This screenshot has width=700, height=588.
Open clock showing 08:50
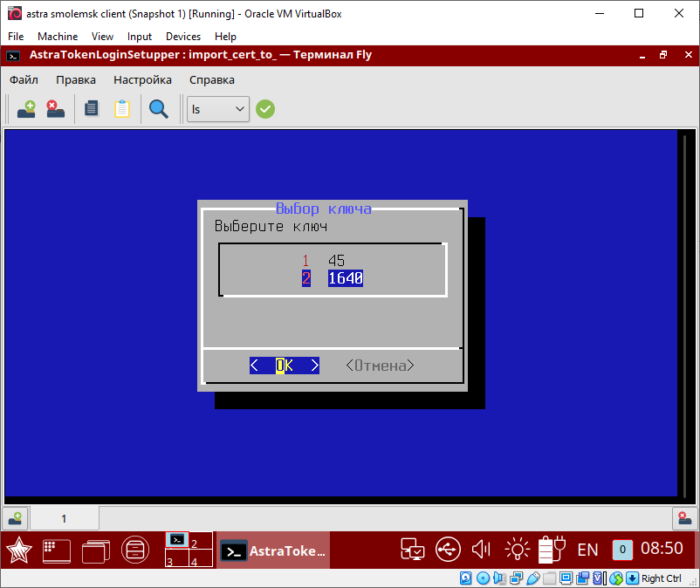tap(662, 548)
